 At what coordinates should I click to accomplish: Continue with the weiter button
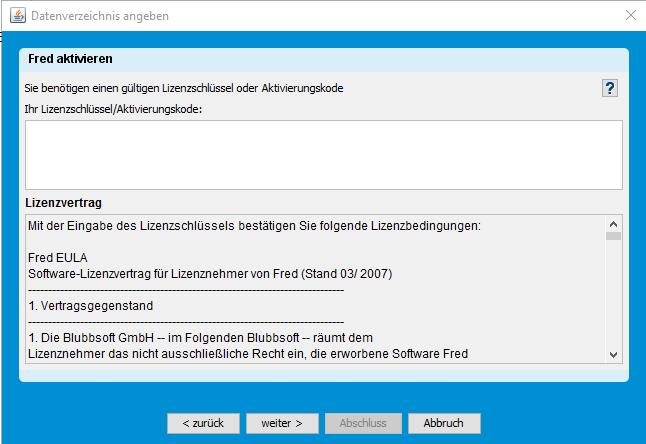282,423
